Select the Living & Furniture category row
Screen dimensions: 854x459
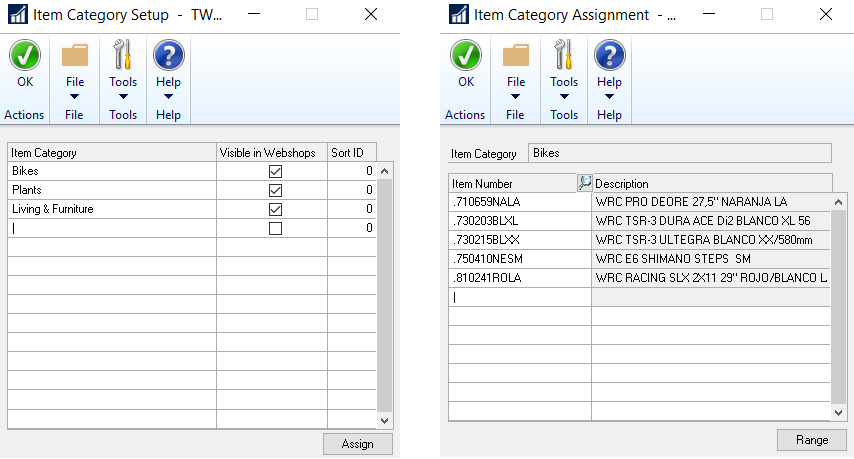coord(112,209)
